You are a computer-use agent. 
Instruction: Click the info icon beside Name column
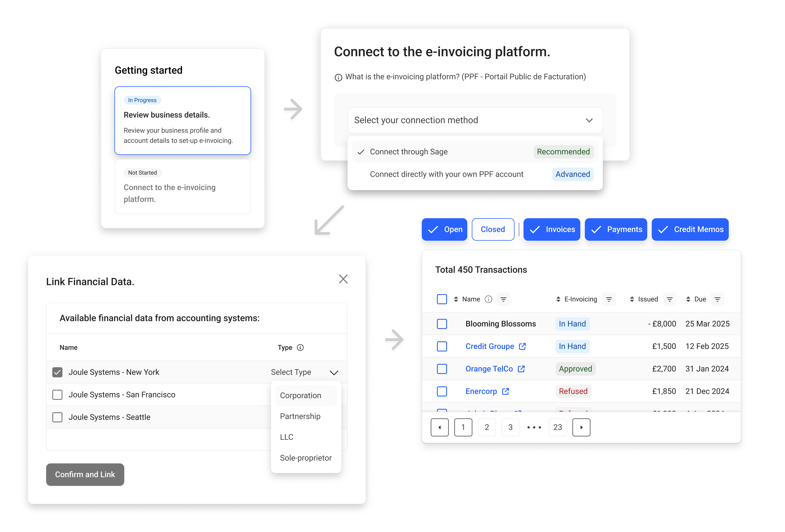[488, 299]
